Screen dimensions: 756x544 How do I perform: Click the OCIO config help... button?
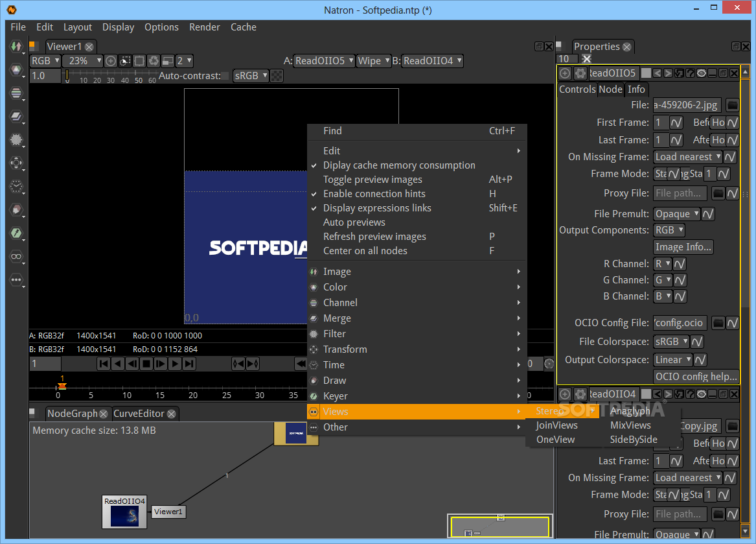696,377
